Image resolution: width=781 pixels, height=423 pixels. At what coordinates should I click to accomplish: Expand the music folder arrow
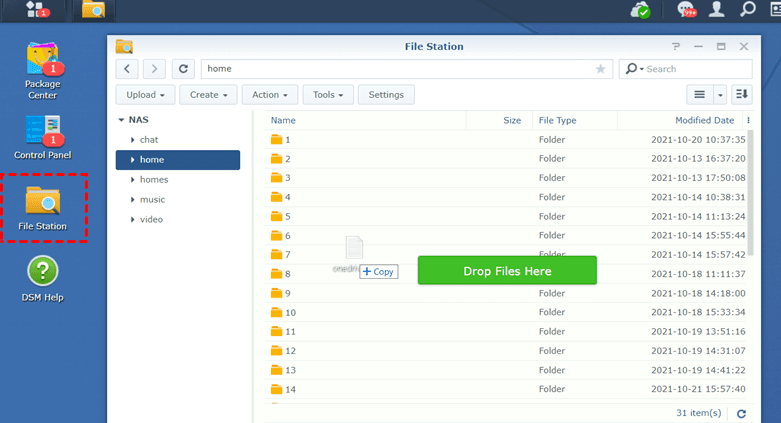[x=132, y=200]
